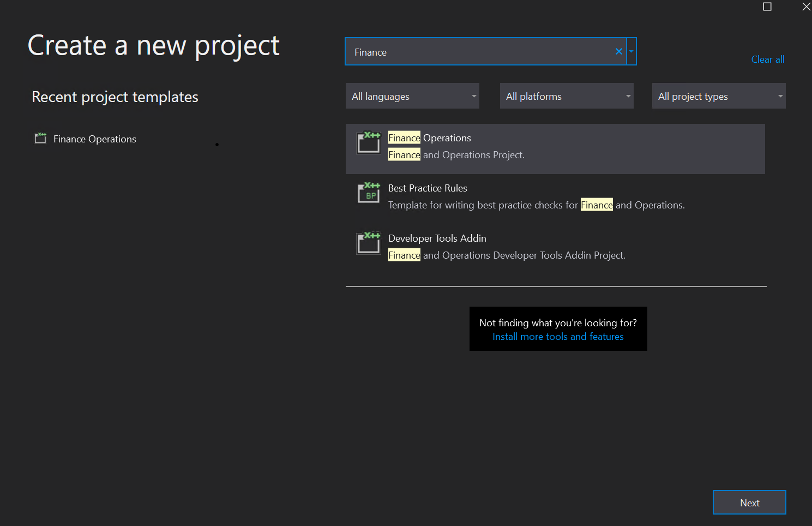Screen dimensions: 812x526
Task: Open Finance Operations under Recent project templates
Action: pyautogui.click(x=94, y=139)
